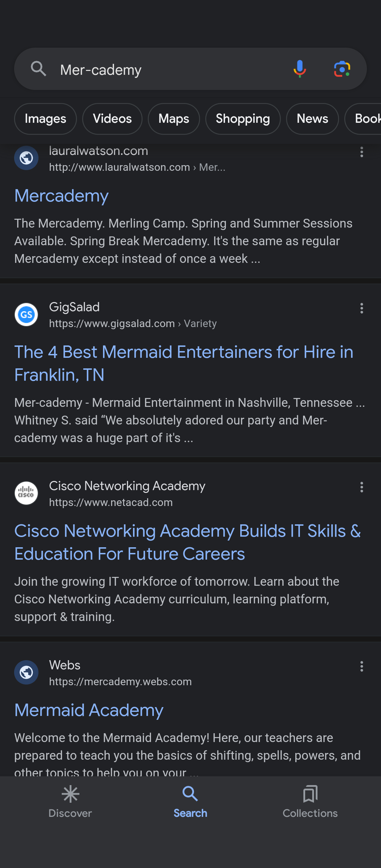Viewport: 381px width, 868px height.
Task: Edit the Mer-cademy search query field
Action: pyautogui.click(x=169, y=70)
